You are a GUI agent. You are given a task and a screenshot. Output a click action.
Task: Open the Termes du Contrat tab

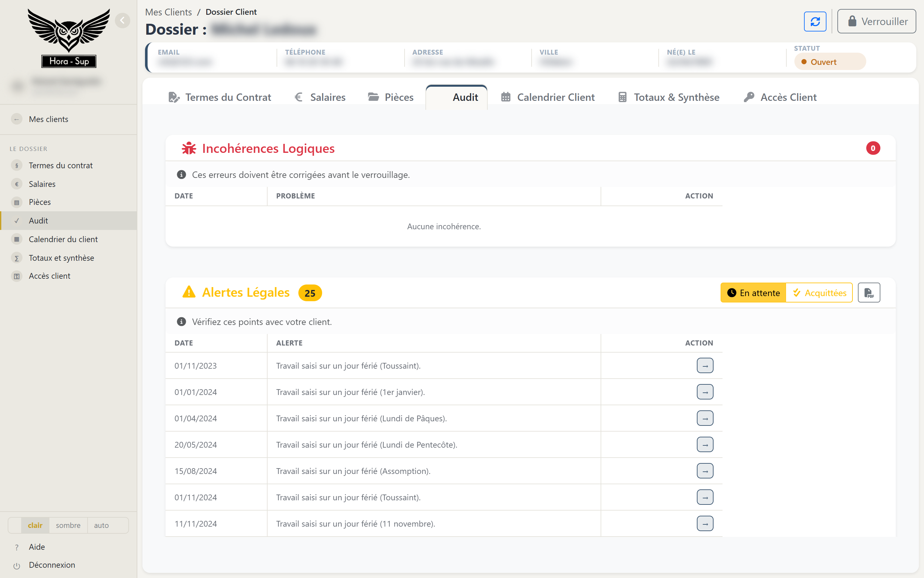coord(219,97)
